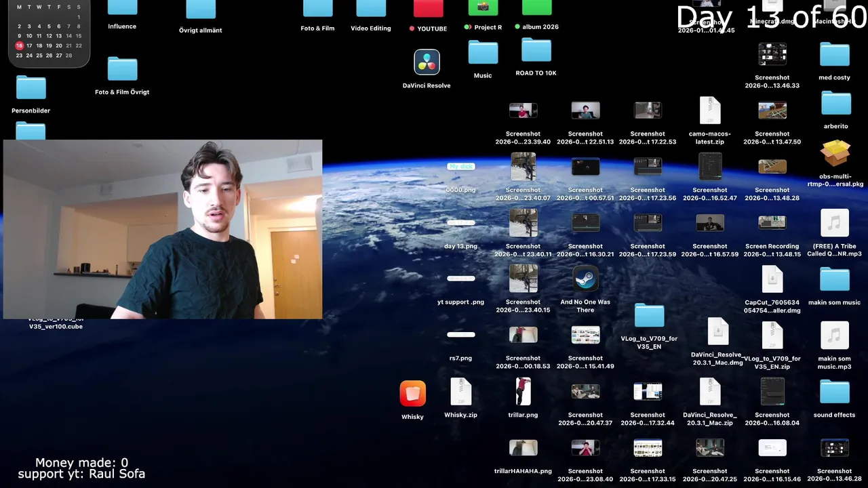868x488 pixels.
Task: Click file label ending 23.40.07
Action: [523, 194]
